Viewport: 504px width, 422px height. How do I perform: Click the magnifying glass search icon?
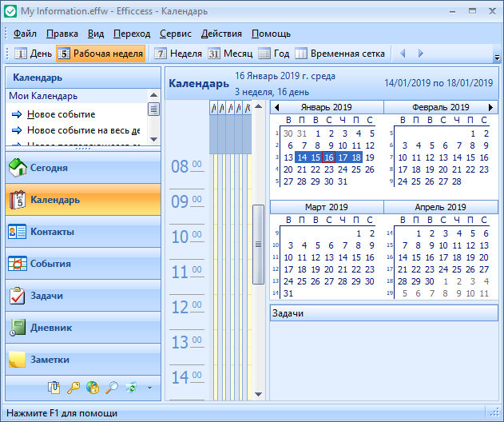pos(112,388)
